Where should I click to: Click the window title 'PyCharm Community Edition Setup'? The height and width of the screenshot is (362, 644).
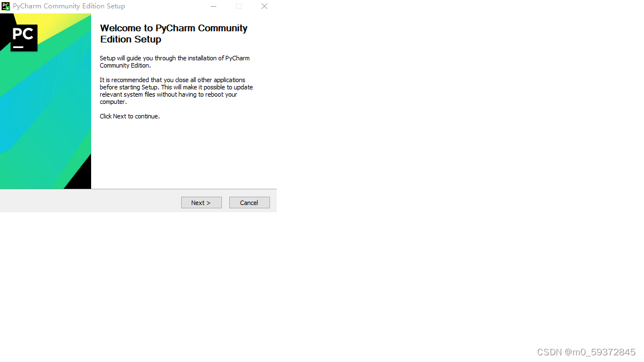tap(69, 6)
